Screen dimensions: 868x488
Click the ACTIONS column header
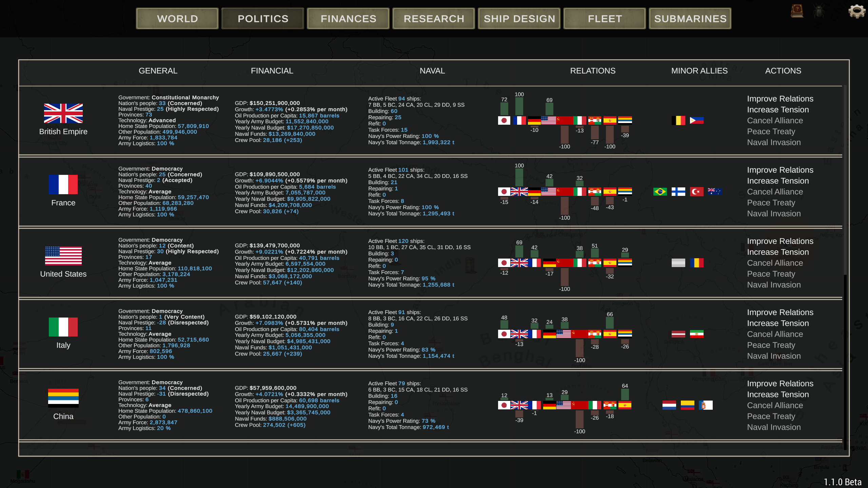(x=783, y=71)
